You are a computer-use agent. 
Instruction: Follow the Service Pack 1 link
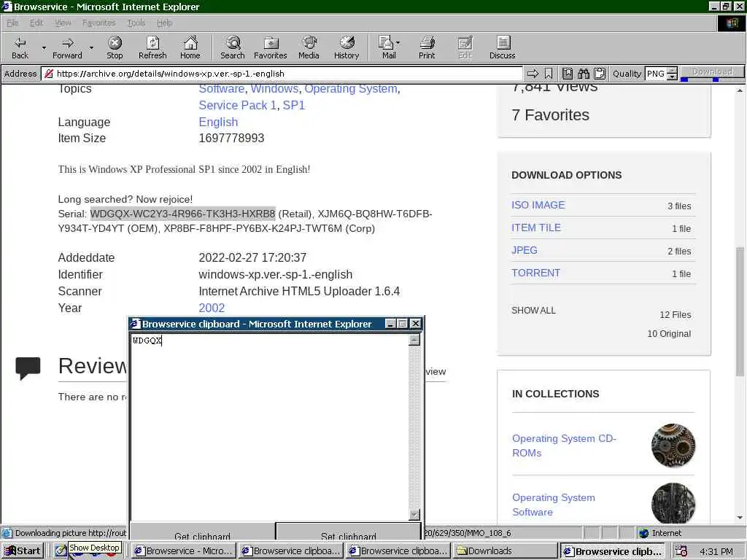click(238, 105)
